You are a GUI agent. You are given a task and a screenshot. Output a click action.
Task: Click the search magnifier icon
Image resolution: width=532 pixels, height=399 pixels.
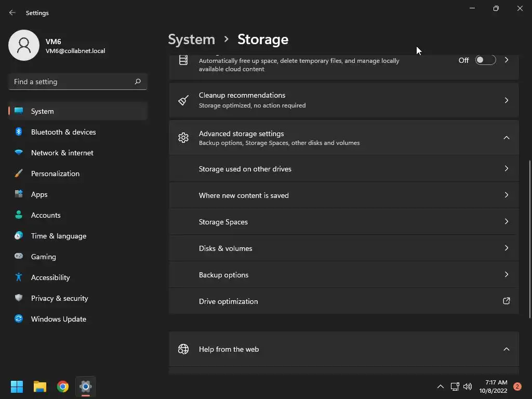(x=138, y=82)
